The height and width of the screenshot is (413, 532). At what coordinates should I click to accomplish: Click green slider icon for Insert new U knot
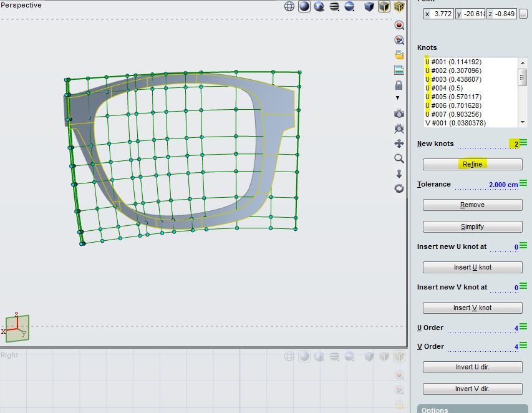click(x=523, y=245)
